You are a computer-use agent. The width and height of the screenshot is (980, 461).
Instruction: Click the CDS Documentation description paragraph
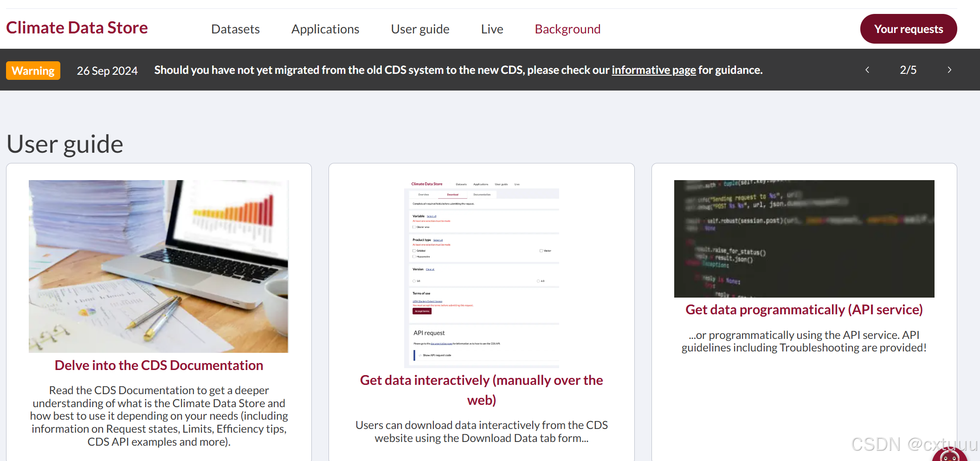click(x=159, y=416)
